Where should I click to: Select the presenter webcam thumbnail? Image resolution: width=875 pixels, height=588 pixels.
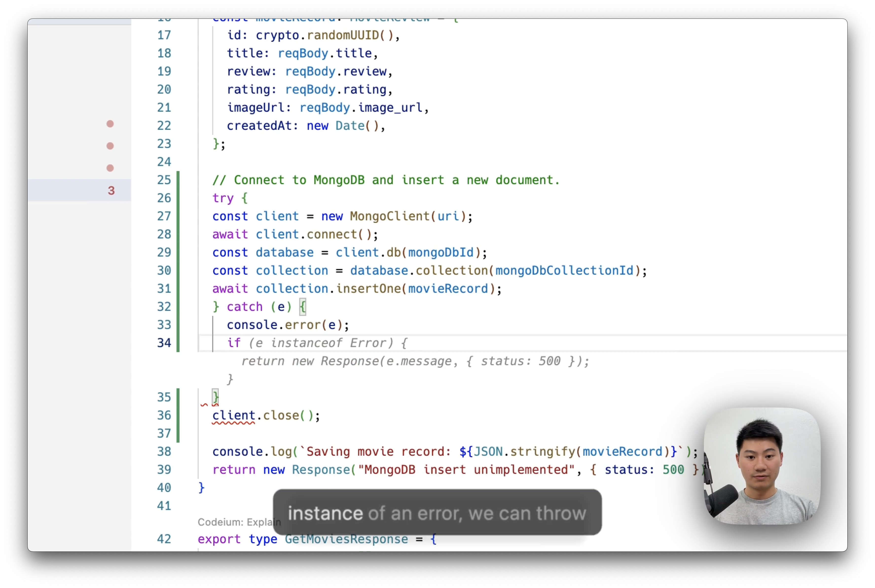tap(762, 466)
